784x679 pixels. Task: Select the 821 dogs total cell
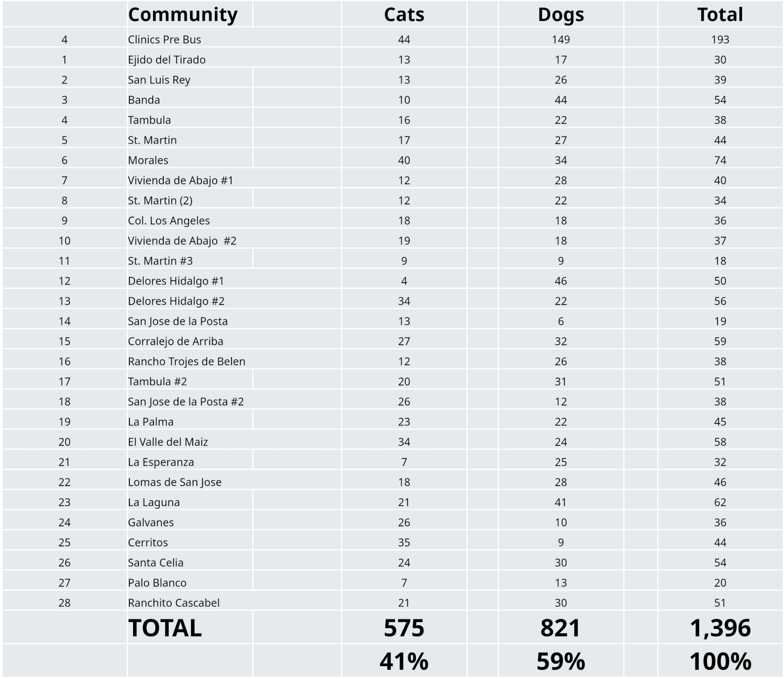tap(561, 628)
